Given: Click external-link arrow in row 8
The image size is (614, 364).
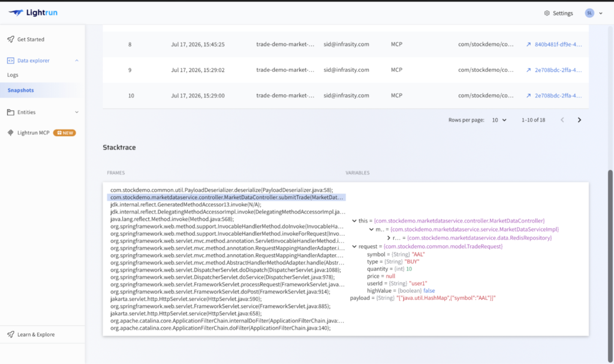Looking at the screenshot, I should coord(528,44).
